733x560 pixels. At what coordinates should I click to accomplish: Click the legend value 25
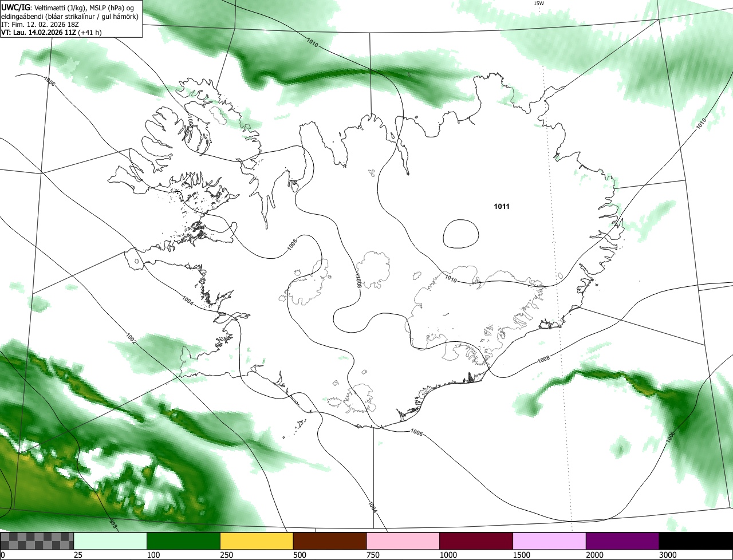tap(78, 555)
